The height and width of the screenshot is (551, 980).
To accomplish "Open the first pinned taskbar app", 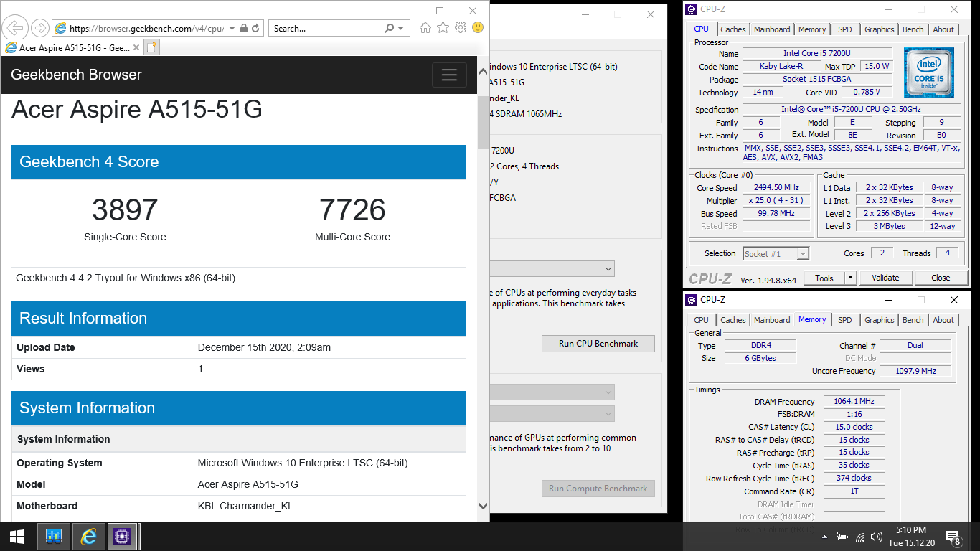I will pos(54,537).
